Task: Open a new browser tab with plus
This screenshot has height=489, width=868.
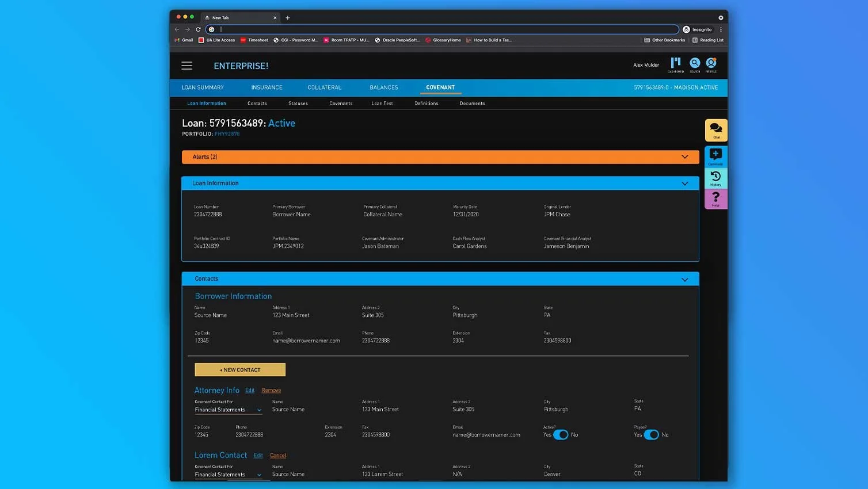Action: [288, 18]
